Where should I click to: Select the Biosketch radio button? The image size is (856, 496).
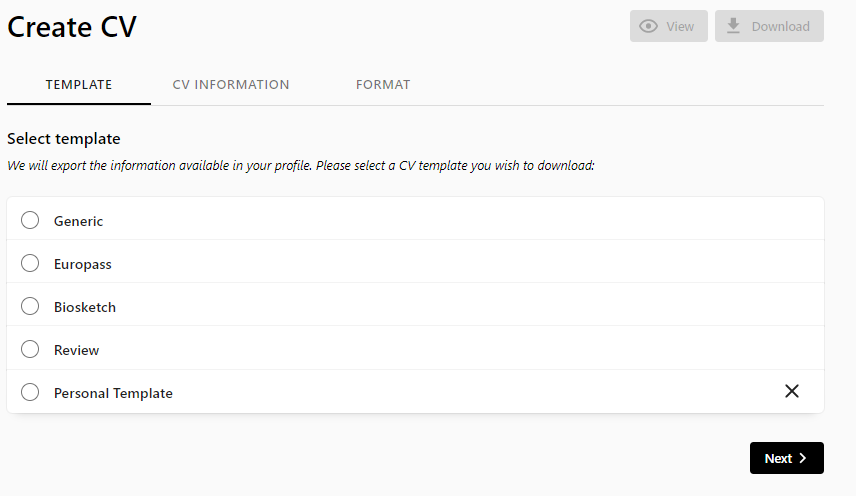coord(30,306)
